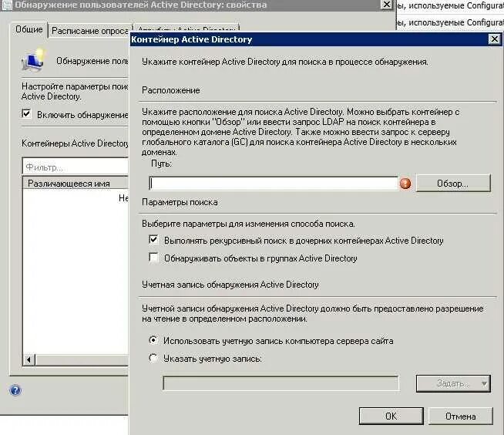The width and height of the screenshot is (504, 435).
Task: Select use site server computer account option
Action: pos(153,340)
